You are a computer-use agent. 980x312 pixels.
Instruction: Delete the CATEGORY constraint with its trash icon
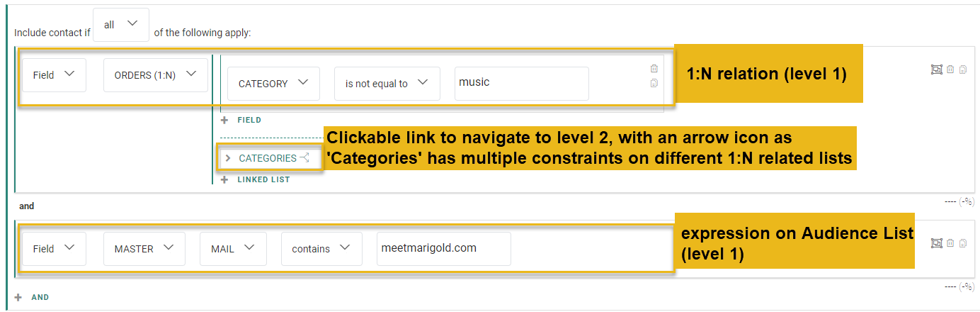click(654, 69)
